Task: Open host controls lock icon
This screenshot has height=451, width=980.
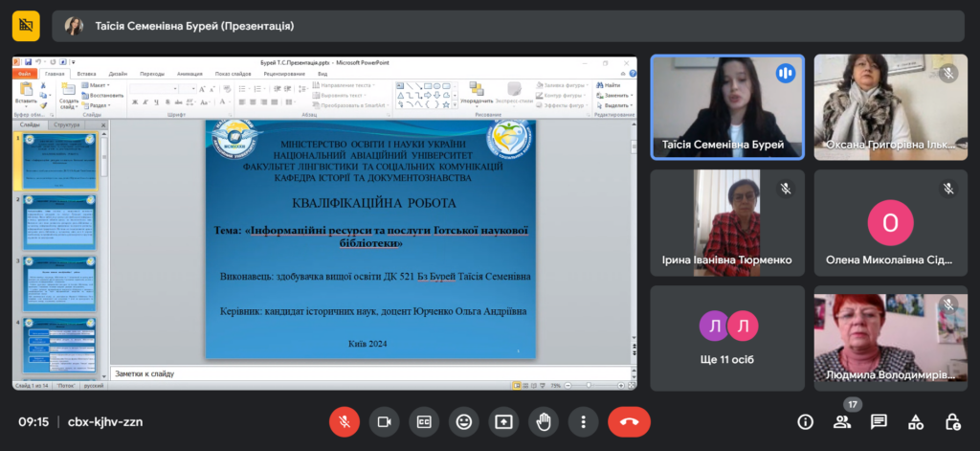Action: coord(952,421)
